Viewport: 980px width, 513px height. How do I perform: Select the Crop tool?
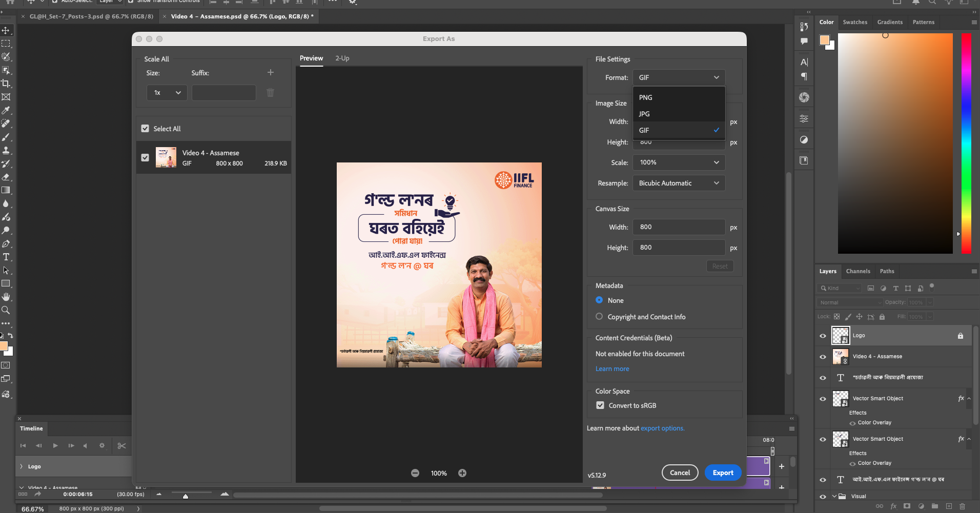coord(6,84)
